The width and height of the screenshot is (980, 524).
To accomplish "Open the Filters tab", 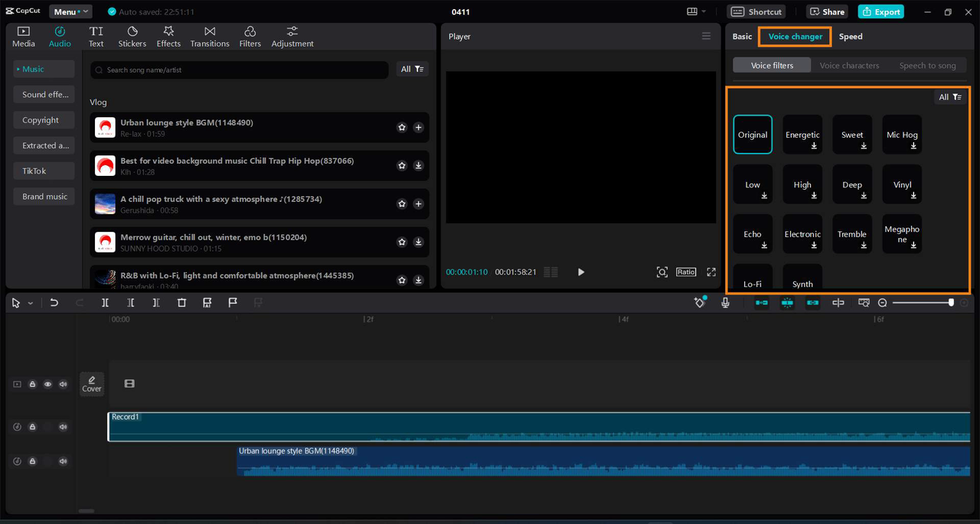I will point(250,37).
